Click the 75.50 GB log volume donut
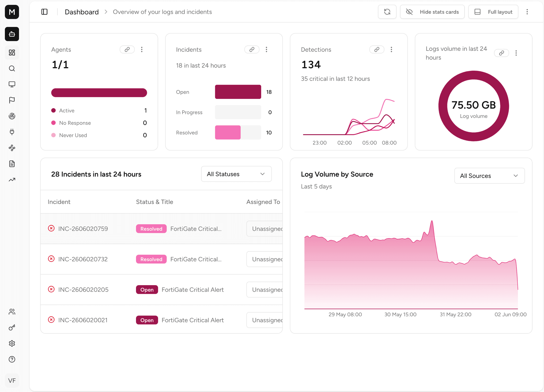 474,106
